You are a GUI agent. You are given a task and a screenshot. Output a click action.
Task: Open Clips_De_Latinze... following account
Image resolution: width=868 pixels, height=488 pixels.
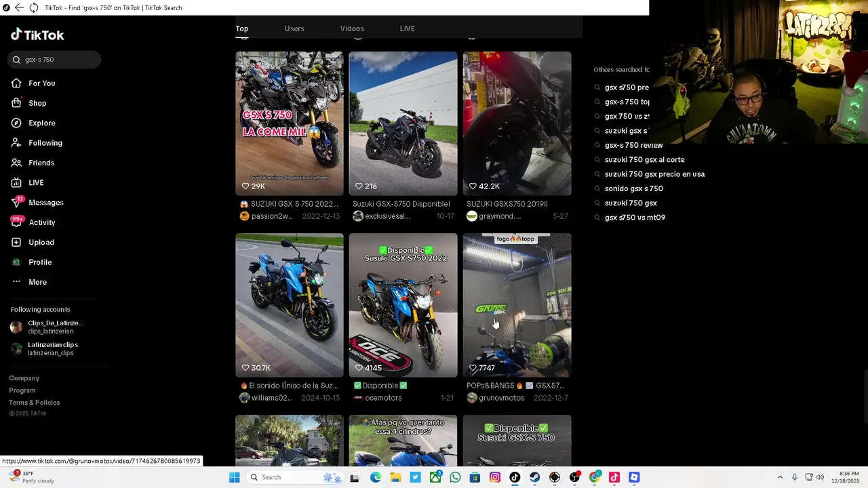click(47, 327)
